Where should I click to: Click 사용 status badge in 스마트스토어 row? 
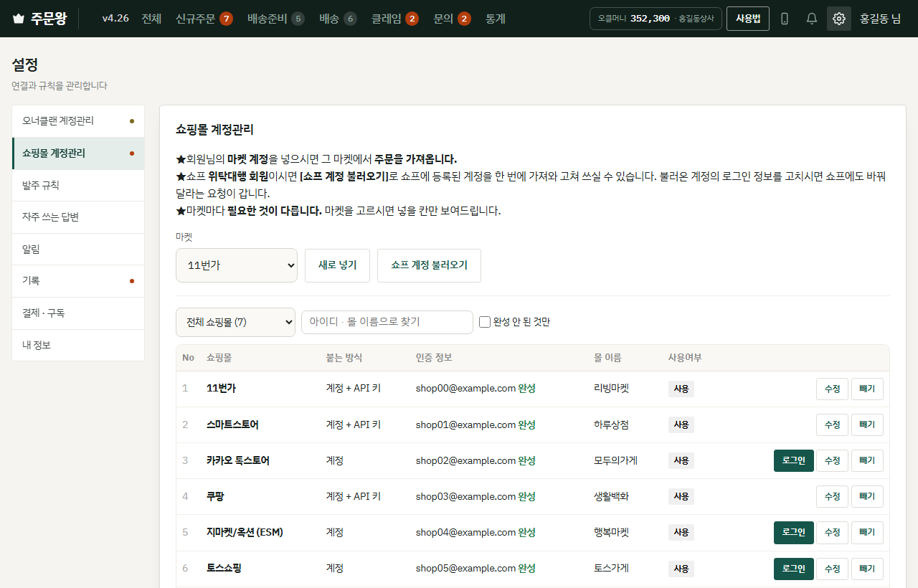point(681,425)
